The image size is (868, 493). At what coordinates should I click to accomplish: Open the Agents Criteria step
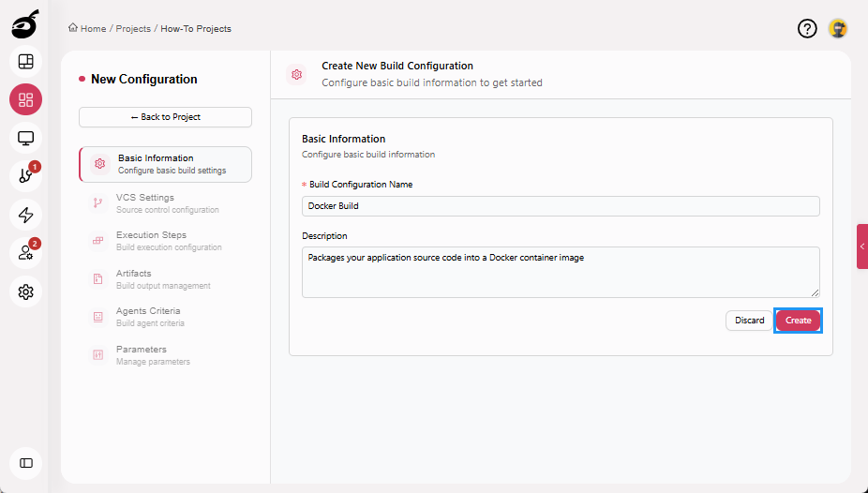click(166, 317)
